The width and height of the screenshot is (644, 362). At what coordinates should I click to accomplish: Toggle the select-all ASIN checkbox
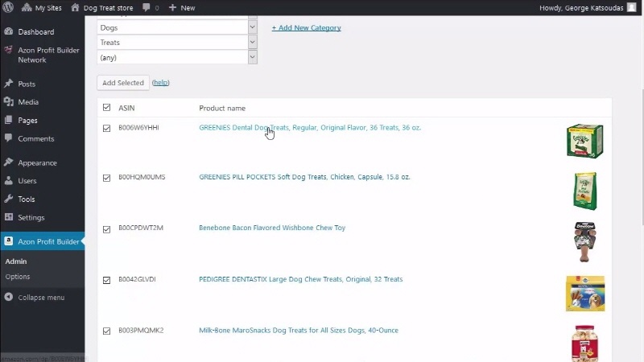click(x=107, y=108)
